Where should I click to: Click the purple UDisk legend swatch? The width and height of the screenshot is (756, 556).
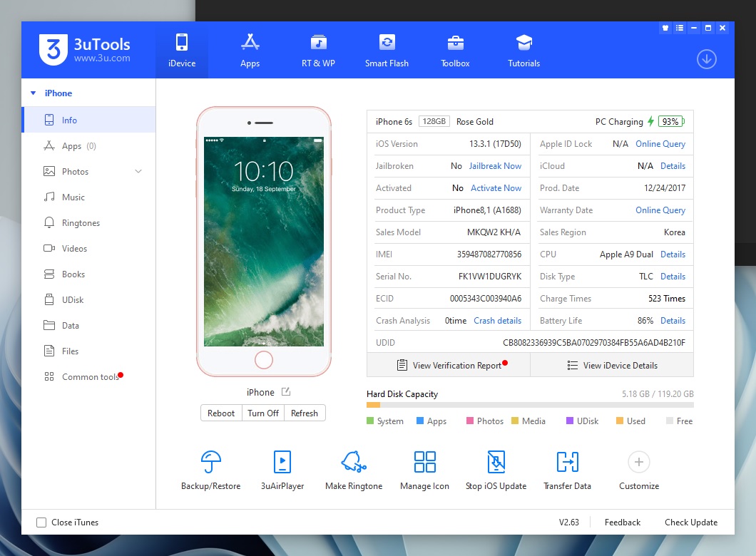[570, 421]
